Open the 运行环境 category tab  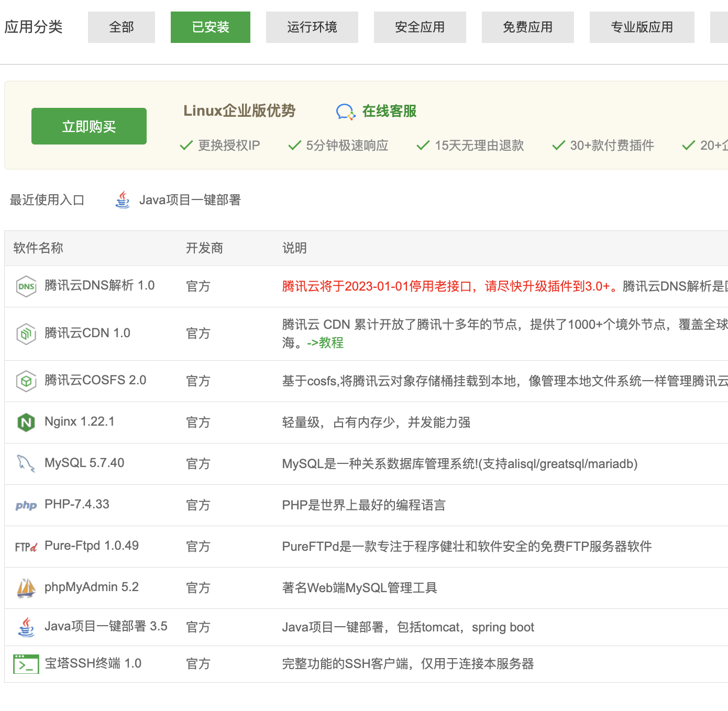tap(312, 27)
